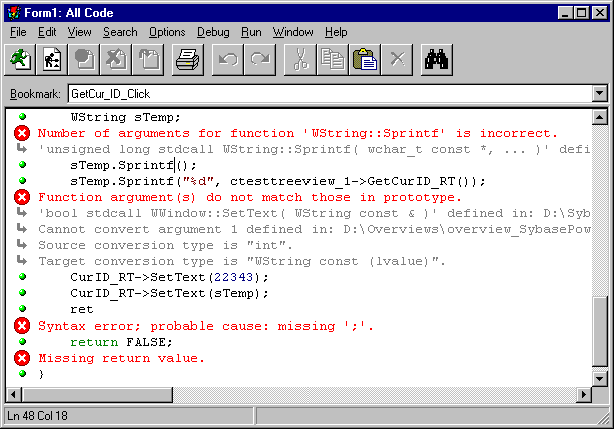
Task: Click the Cut scissors icon
Action: coord(300,59)
